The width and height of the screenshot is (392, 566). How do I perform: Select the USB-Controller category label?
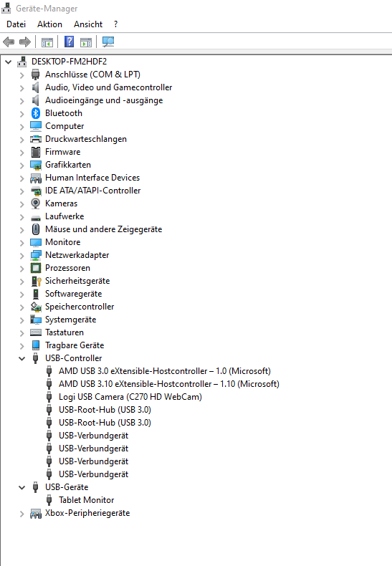click(x=73, y=358)
